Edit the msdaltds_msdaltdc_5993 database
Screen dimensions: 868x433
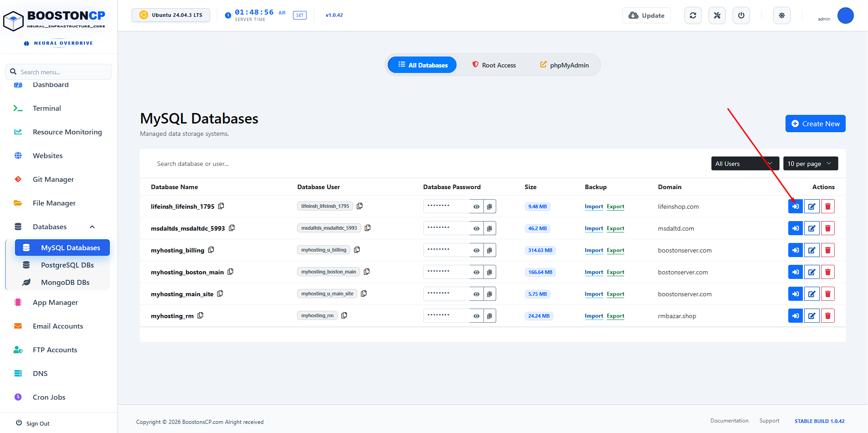(812, 228)
